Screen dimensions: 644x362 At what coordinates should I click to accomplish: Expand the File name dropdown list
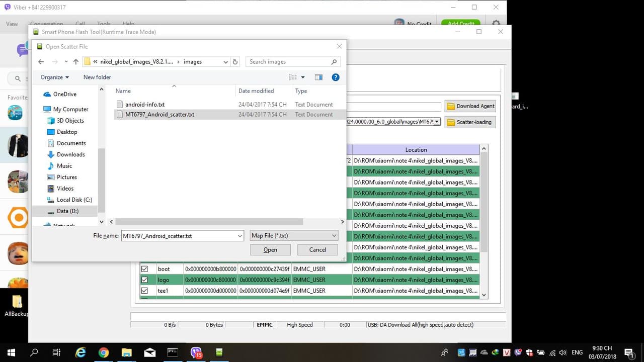(239, 236)
